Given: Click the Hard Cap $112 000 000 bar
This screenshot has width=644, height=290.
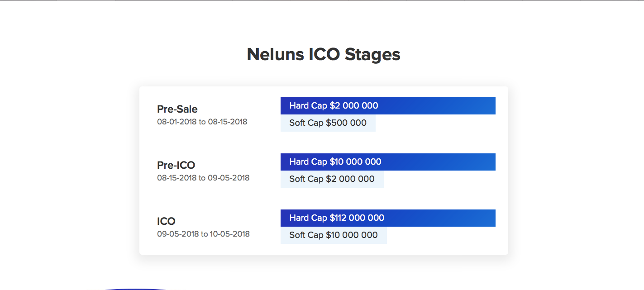Looking at the screenshot, I should pyautogui.click(x=388, y=218).
